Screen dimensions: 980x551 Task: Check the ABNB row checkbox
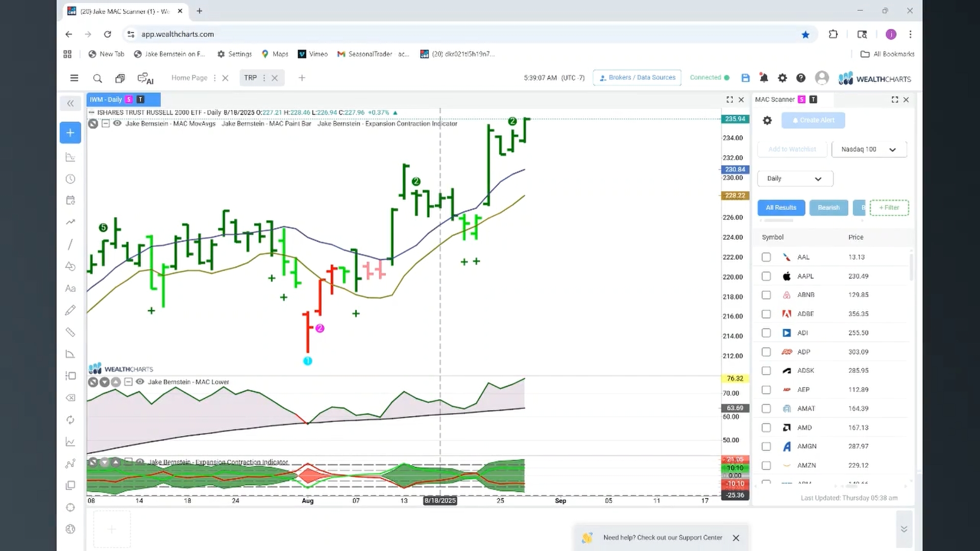pos(766,295)
